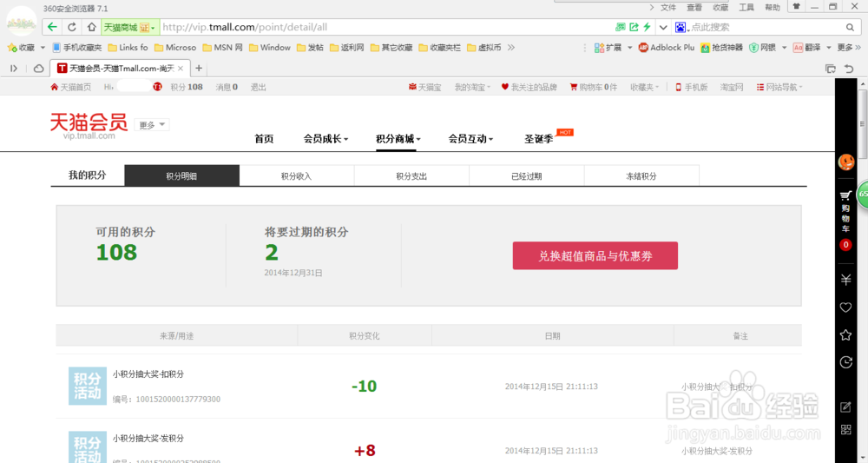Image resolution: width=868 pixels, height=463 pixels.
Task: Click the sidebar history clock icon
Action: [845, 361]
